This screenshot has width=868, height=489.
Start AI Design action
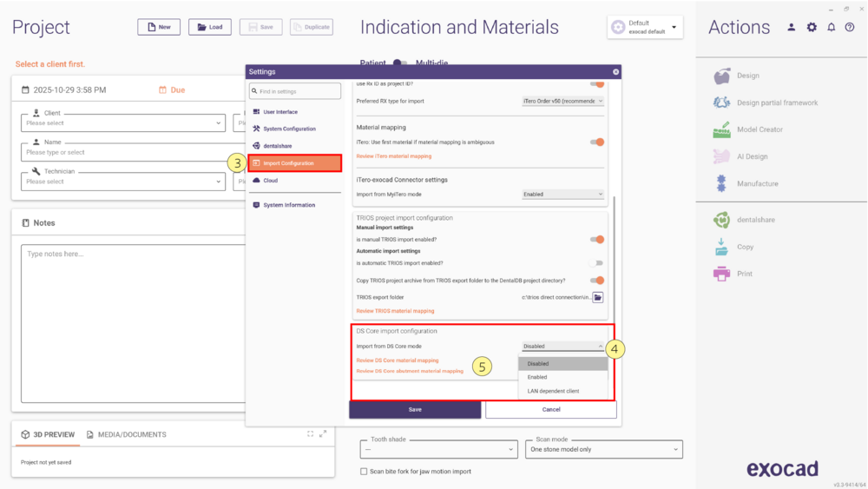[x=740, y=156]
